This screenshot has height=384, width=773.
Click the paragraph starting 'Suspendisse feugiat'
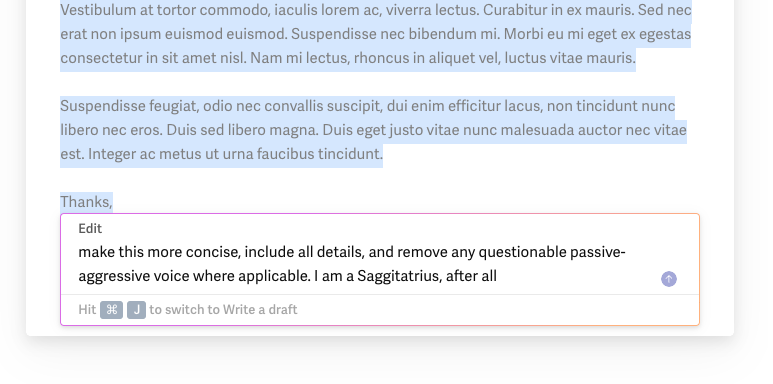point(373,130)
